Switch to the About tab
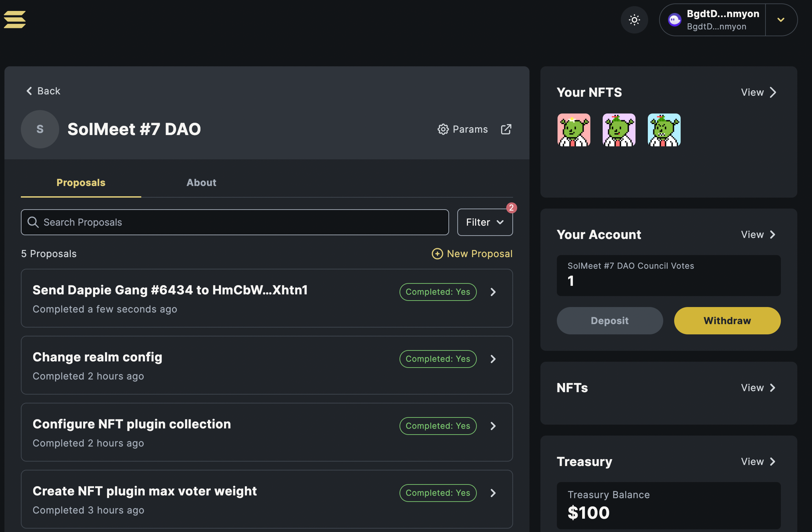Viewport: 812px width, 532px height. [201, 183]
